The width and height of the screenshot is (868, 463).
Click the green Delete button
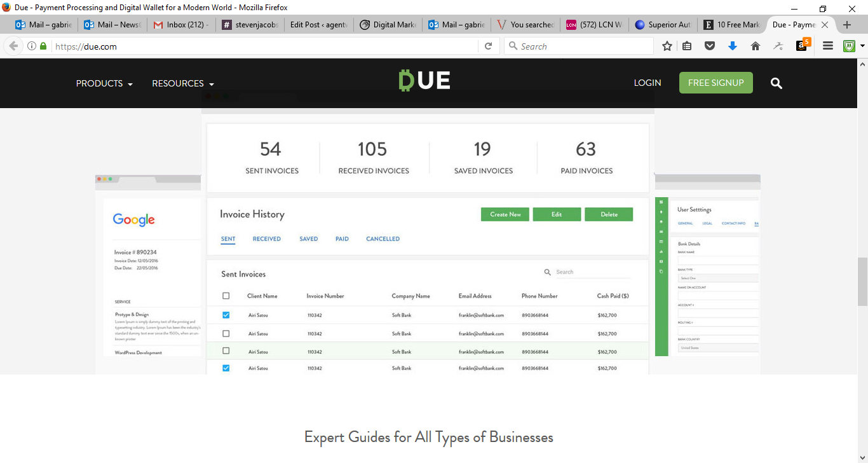[609, 214]
